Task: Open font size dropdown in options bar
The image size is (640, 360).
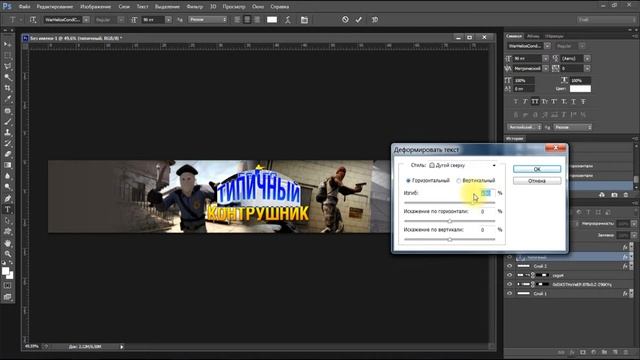Action: pos(168,20)
